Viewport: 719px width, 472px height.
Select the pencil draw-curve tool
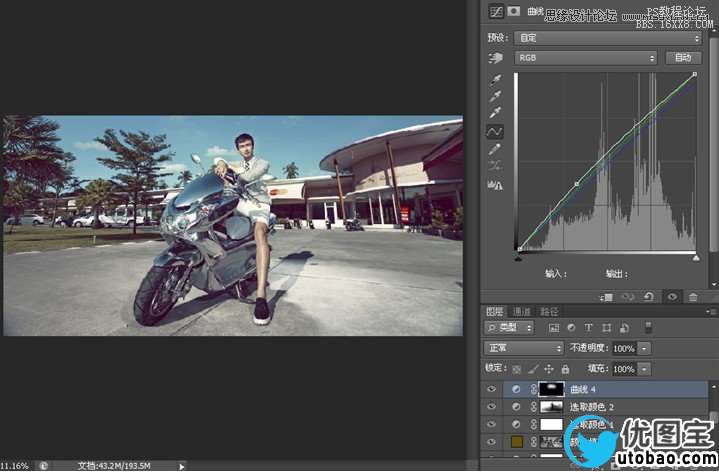[x=495, y=149]
